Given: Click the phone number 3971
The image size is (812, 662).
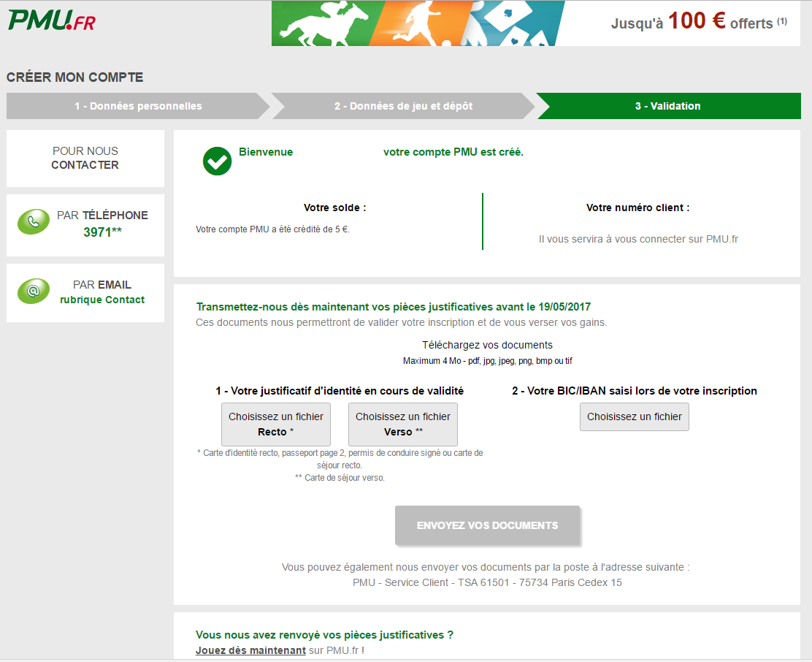Looking at the screenshot, I should (x=102, y=232).
